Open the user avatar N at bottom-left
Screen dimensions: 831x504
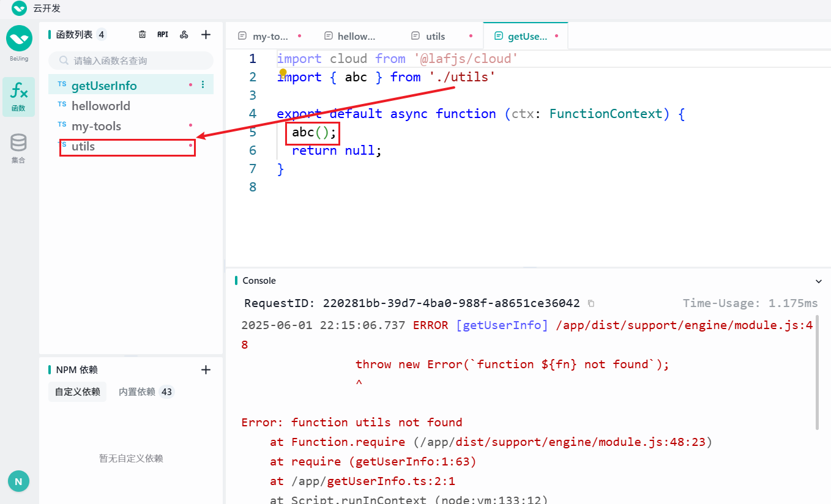coord(18,481)
